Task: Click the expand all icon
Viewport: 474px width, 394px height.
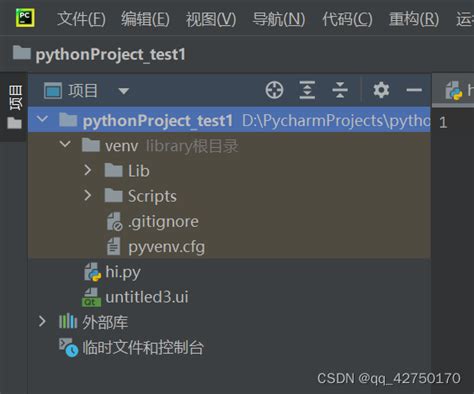Action: [307, 90]
